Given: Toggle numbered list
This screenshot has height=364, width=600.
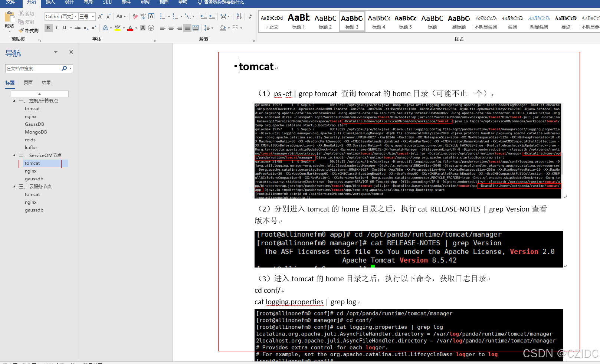Looking at the screenshot, I should coord(176,16).
